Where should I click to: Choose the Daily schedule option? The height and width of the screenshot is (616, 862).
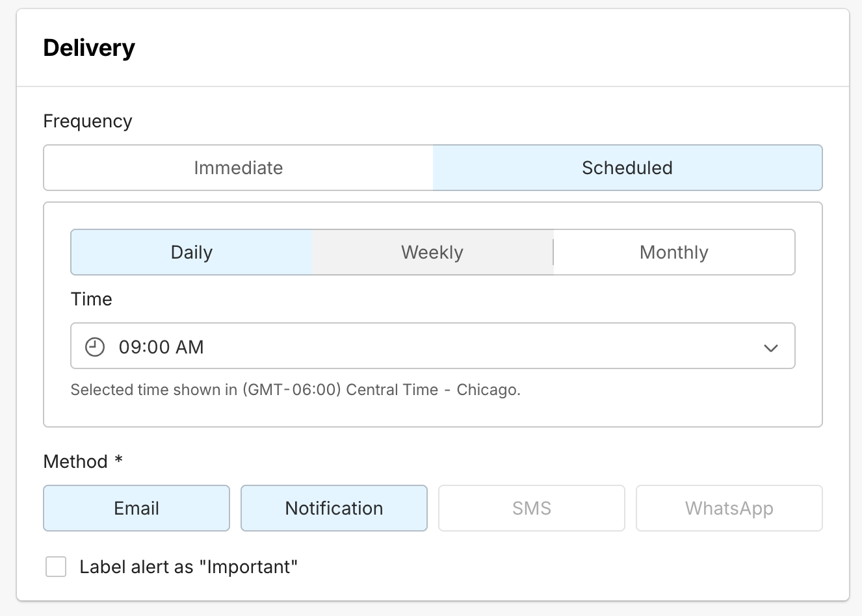click(x=192, y=252)
